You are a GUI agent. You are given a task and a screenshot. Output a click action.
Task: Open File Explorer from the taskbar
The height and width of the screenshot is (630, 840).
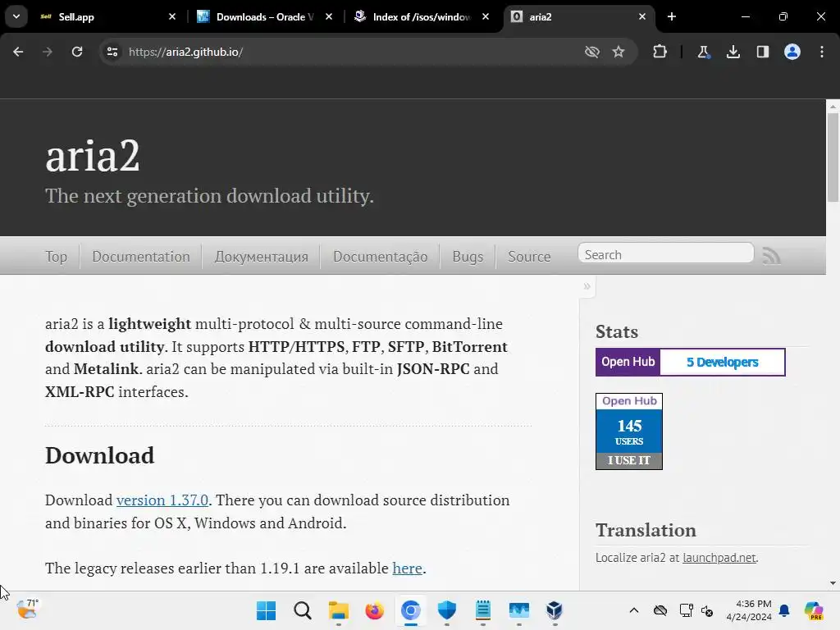coord(339,610)
